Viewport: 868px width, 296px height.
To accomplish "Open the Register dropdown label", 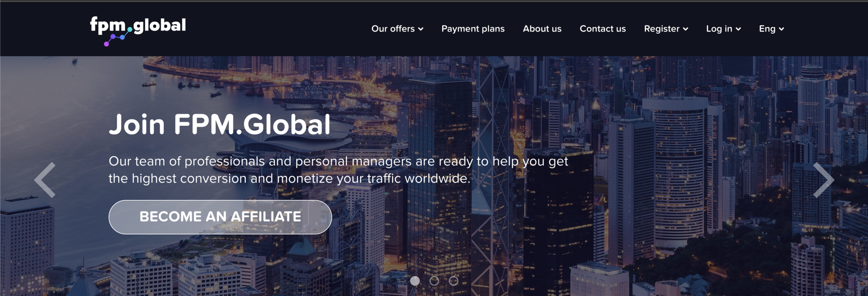I will (x=662, y=29).
